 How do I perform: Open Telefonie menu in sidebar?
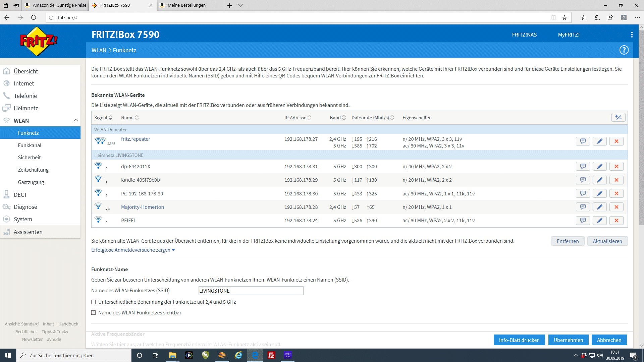coord(40,96)
